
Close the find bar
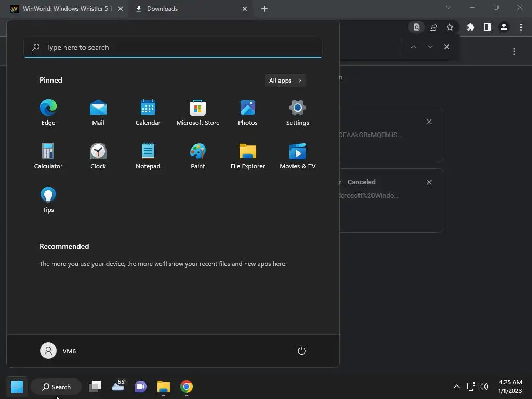pyautogui.click(x=447, y=47)
